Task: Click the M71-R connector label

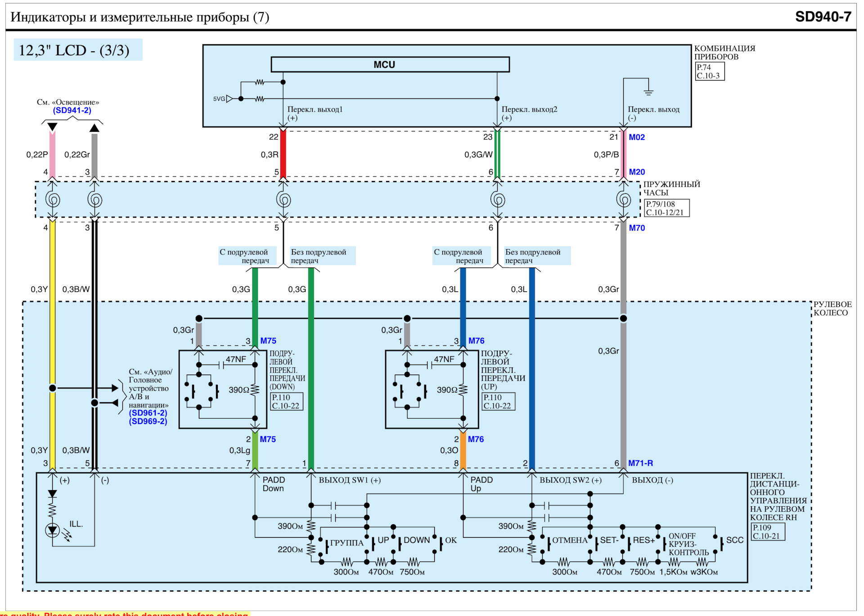Action: coord(640,463)
